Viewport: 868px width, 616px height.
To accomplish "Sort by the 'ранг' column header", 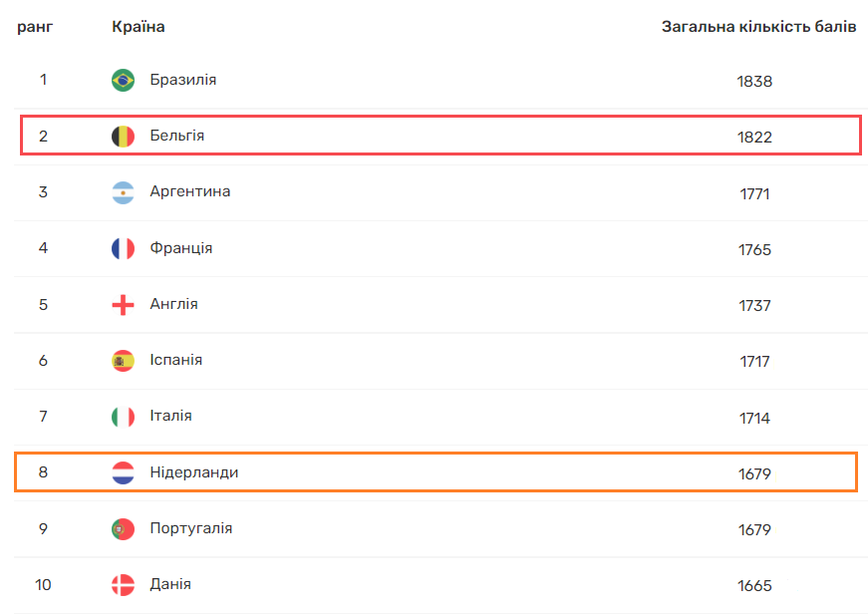I will pyautogui.click(x=35, y=27).
